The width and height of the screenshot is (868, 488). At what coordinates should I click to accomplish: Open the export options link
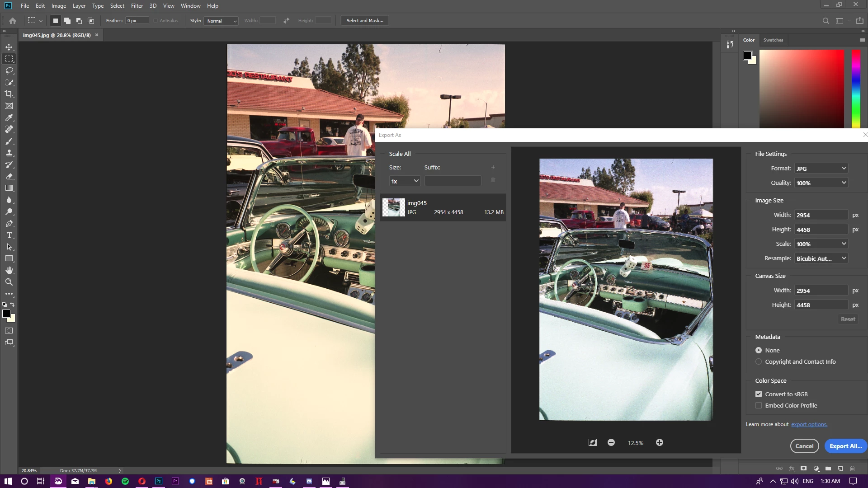(x=809, y=424)
